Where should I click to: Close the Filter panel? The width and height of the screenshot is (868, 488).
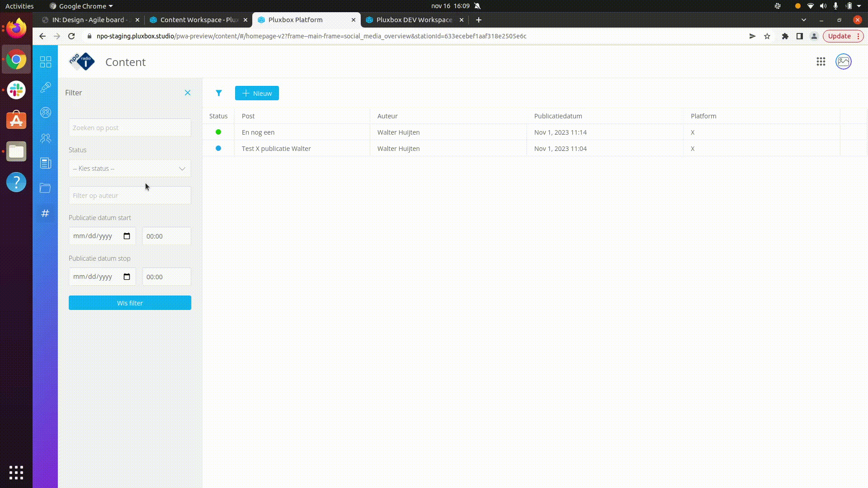click(188, 93)
